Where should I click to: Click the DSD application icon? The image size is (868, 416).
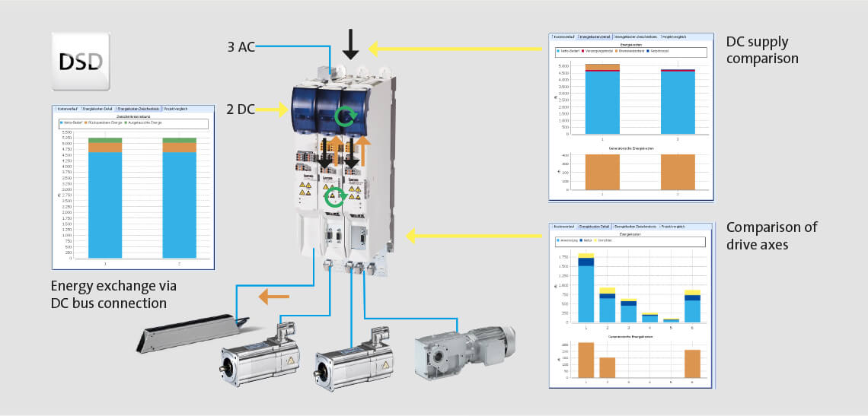tap(80, 62)
